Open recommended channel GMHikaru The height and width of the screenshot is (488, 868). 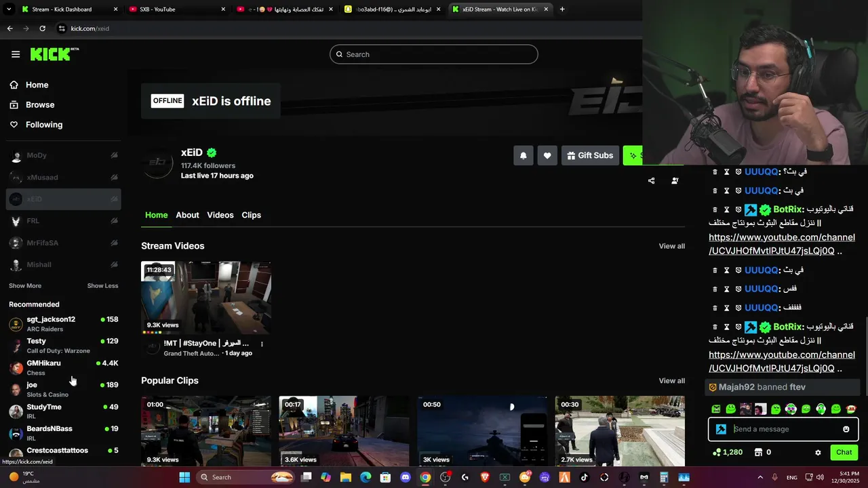(x=64, y=367)
